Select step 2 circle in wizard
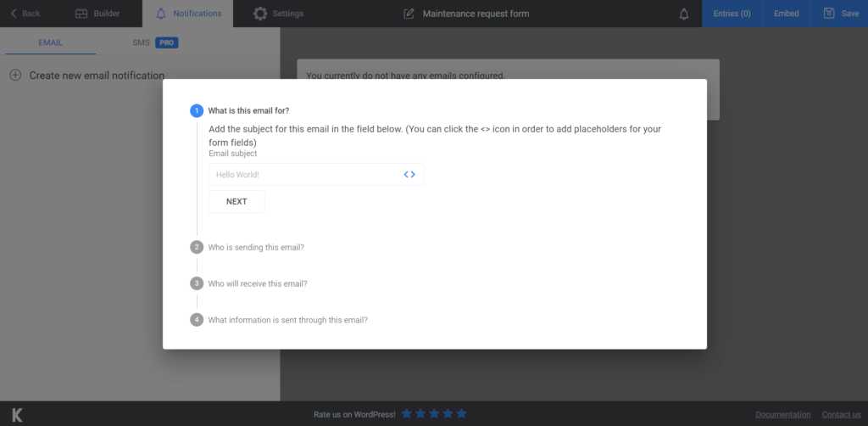This screenshot has width=868, height=426. tap(197, 247)
